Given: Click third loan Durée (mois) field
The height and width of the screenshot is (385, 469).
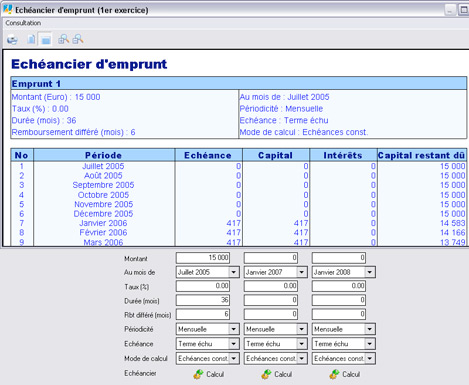Looking at the screenshot, I should (339, 300).
